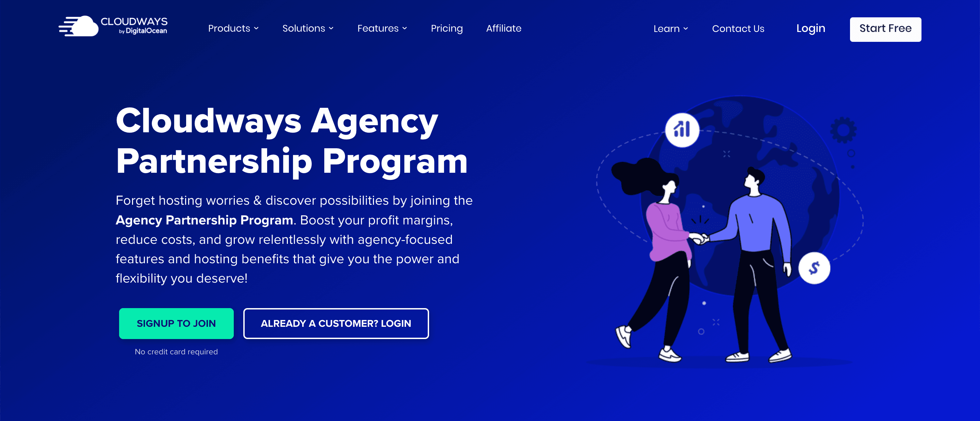Click the Contact Us link
Viewport: 980px width, 421px height.
[738, 28]
